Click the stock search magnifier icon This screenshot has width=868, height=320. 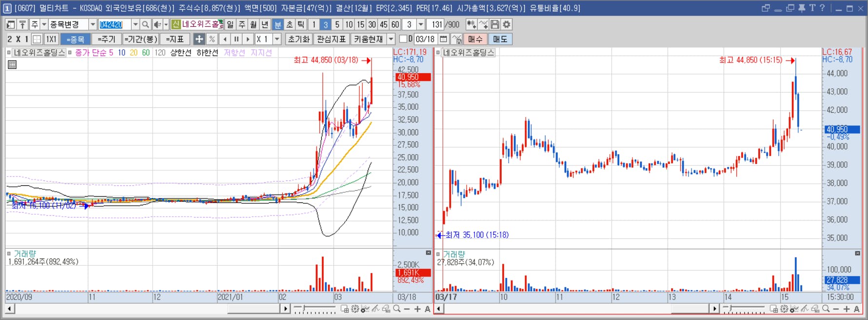point(145,24)
